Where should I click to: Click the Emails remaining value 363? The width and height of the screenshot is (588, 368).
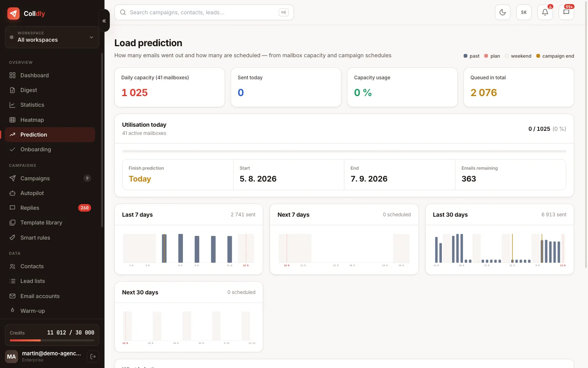pyautogui.click(x=469, y=179)
